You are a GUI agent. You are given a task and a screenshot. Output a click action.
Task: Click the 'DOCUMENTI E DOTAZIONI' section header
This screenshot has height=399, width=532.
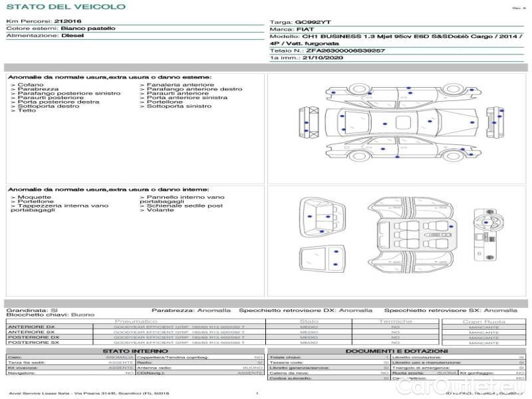(x=396, y=351)
